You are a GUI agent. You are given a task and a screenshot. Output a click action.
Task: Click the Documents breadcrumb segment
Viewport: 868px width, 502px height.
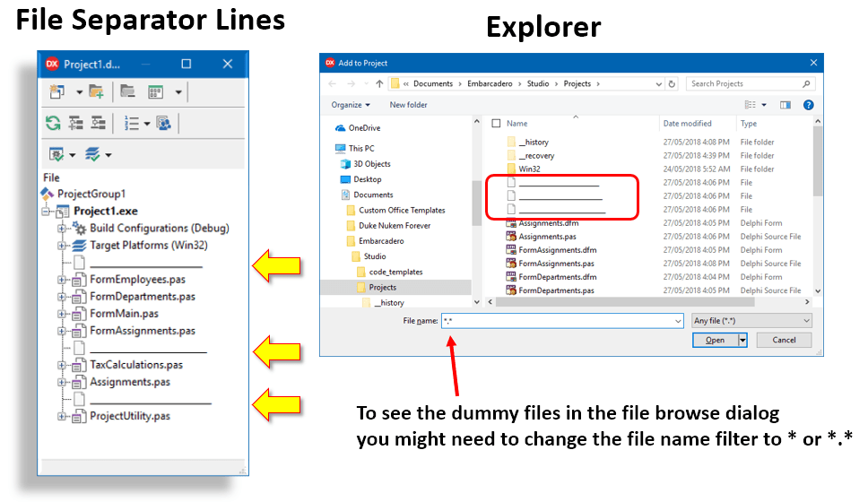(x=433, y=83)
